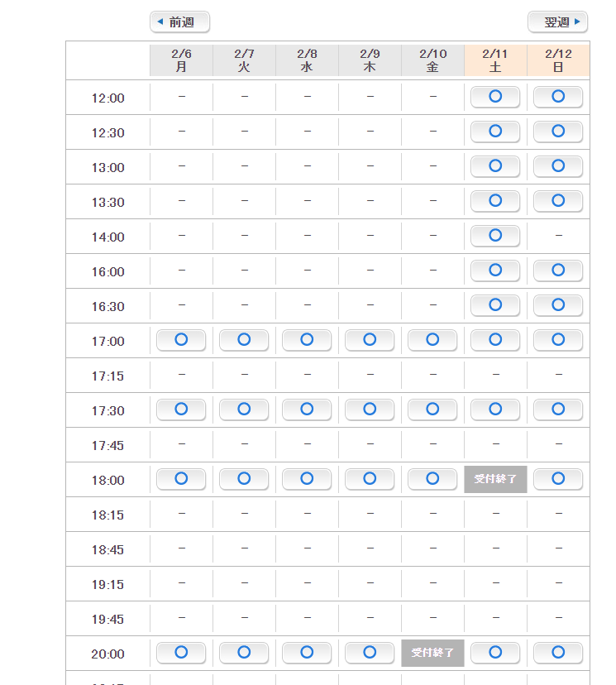
Task: Book the 17:00 slot on 2/6 Monday
Action: coord(181,340)
